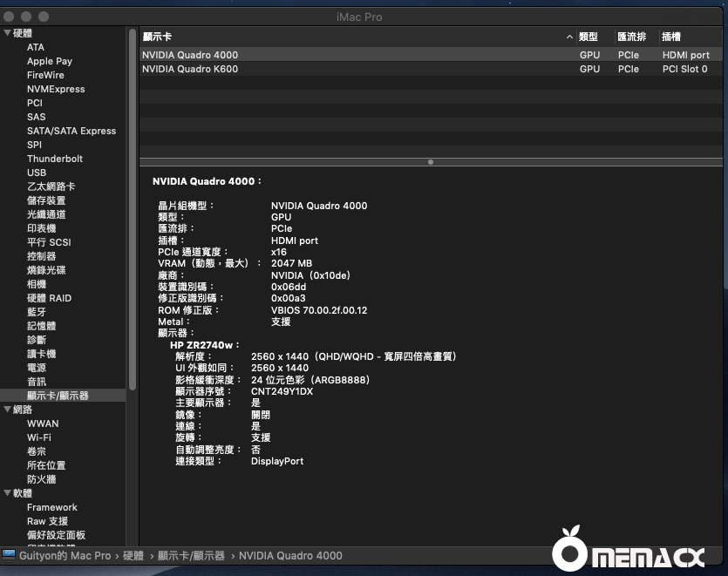728x576 pixels.
Task: Open 藍牙 in the sidebar
Action: click(x=37, y=312)
